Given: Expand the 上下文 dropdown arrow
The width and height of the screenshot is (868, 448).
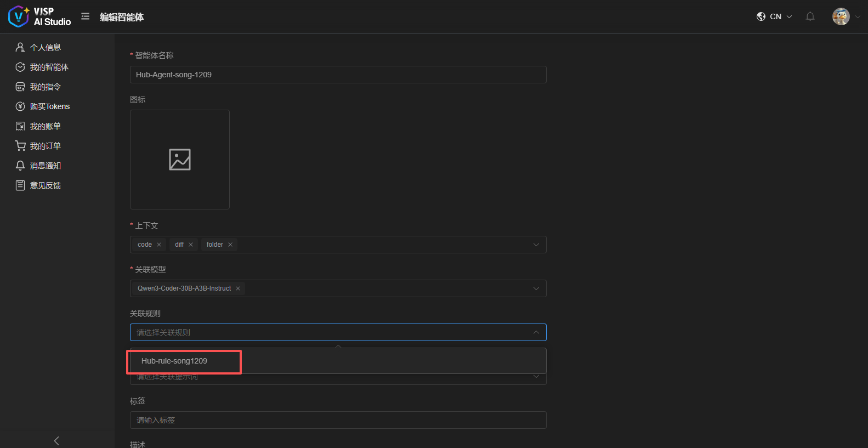Looking at the screenshot, I should click(536, 245).
